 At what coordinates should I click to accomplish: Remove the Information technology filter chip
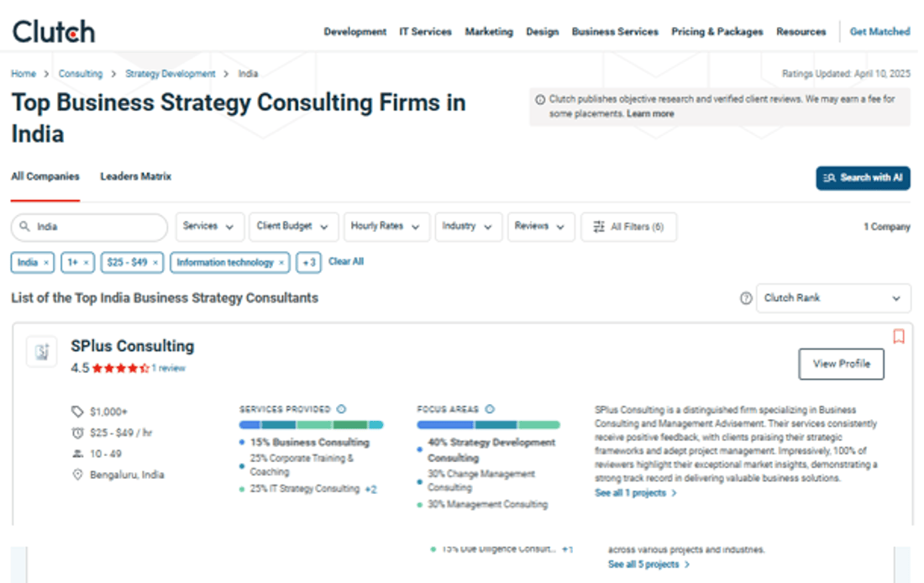281,263
